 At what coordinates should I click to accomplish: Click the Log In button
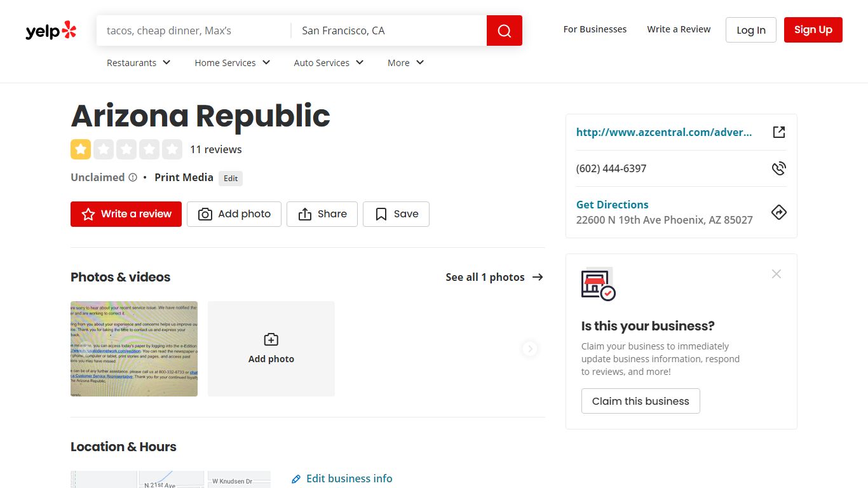tap(751, 30)
